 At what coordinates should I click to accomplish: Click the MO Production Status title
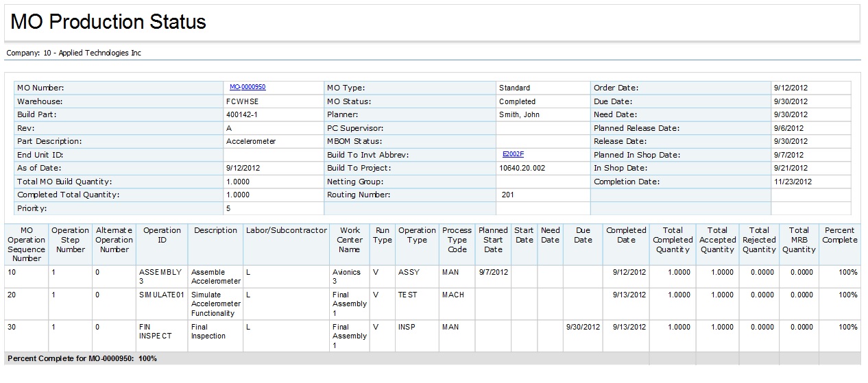pos(108,22)
